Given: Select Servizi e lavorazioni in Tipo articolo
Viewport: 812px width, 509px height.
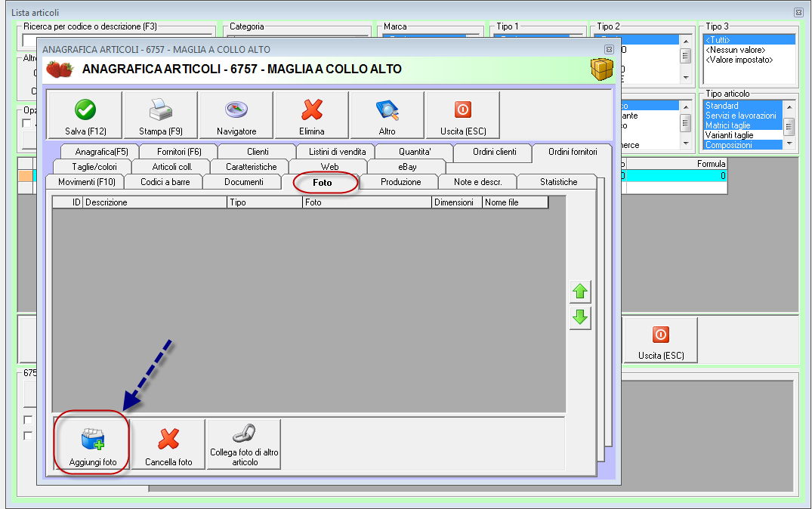Looking at the screenshot, I should click(743, 116).
